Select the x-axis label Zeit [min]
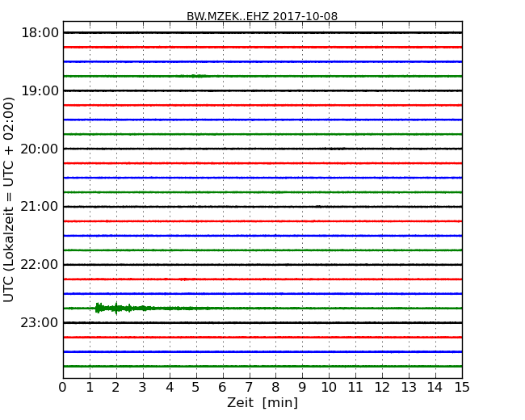Image resolution: width=525 pixels, height=420 pixels. (262, 403)
